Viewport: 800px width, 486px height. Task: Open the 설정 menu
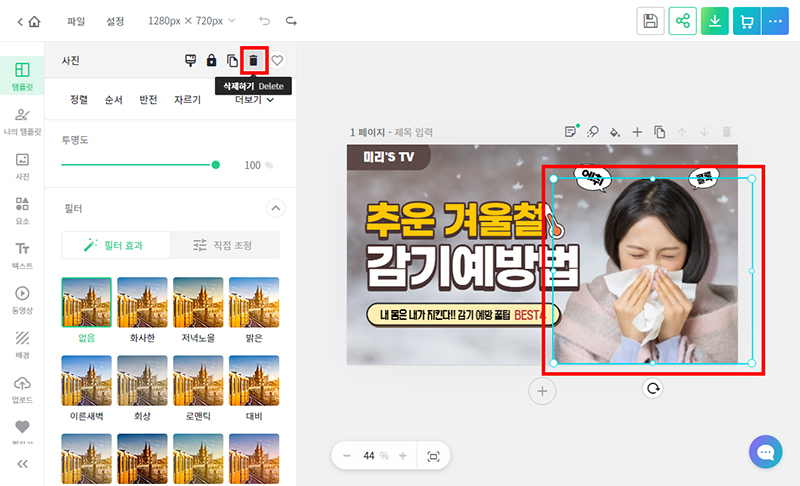[115, 21]
